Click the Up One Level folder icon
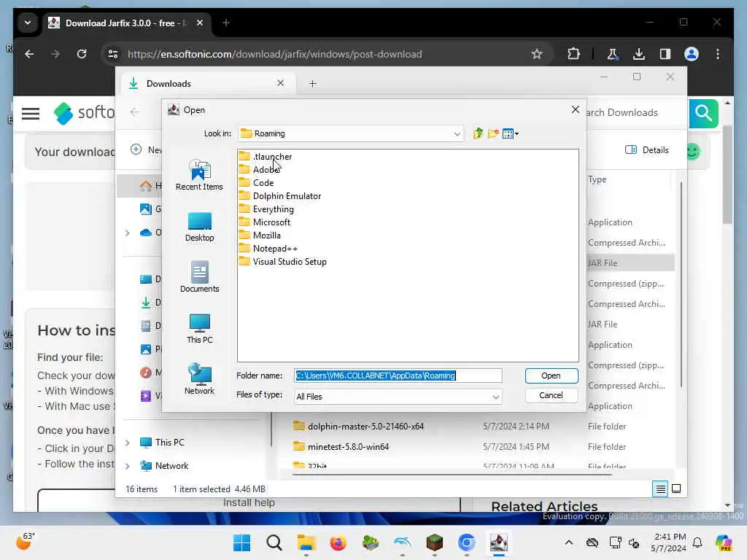This screenshot has height=560, width=747. click(478, 134)
